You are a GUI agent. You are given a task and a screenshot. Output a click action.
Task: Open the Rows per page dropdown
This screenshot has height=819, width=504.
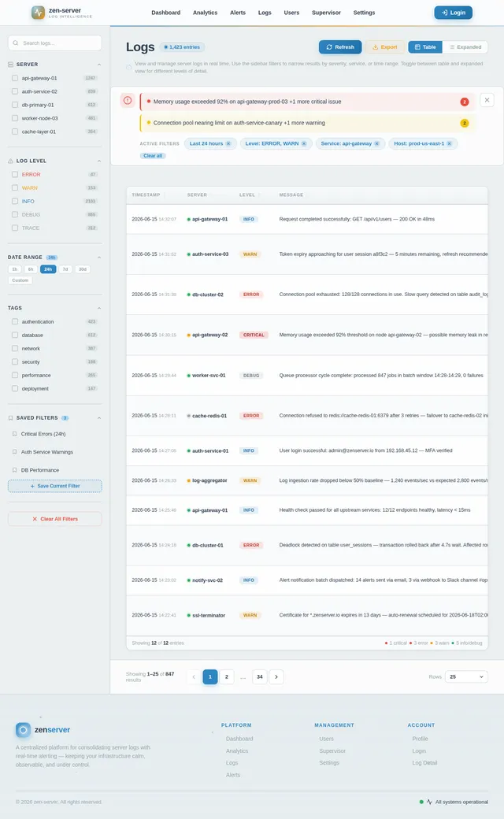[466, 677]
